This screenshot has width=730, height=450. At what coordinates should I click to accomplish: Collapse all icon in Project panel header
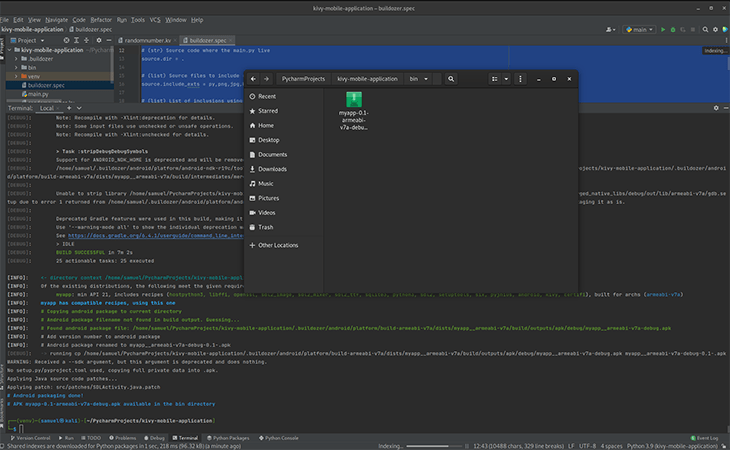tap(86, 40)
